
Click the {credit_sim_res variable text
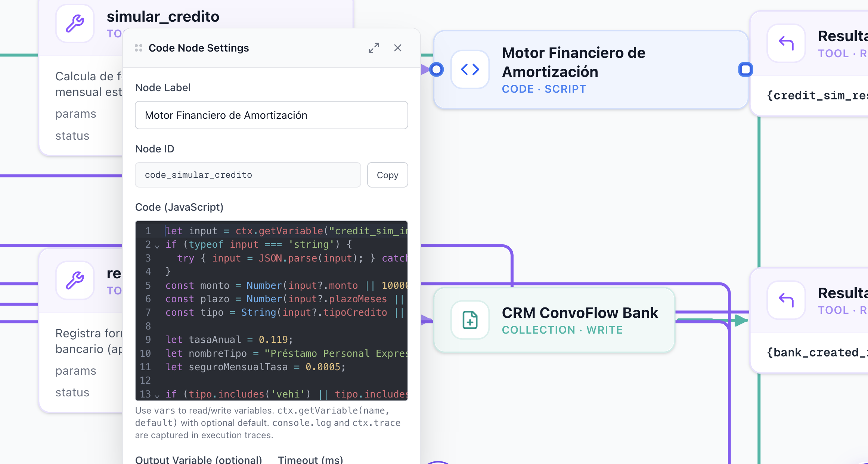tap(817, 96)
